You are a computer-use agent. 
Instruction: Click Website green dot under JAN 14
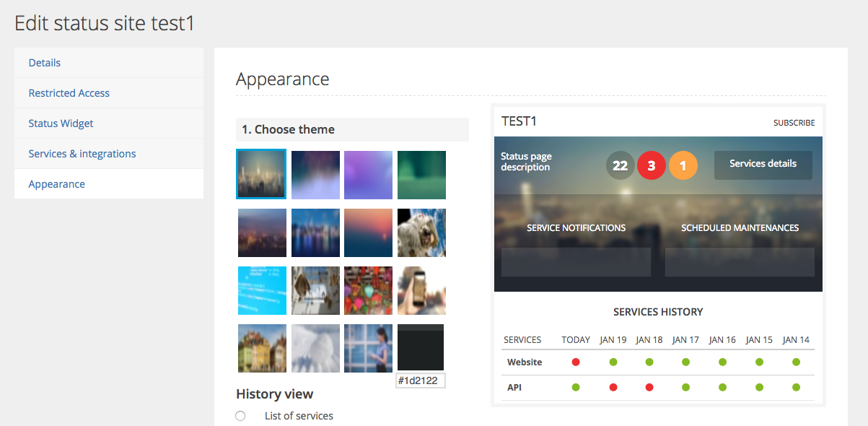(796, 362)
